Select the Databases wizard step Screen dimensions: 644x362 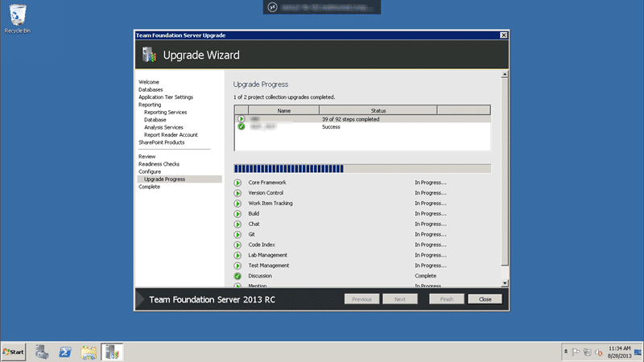click(151, 89)
